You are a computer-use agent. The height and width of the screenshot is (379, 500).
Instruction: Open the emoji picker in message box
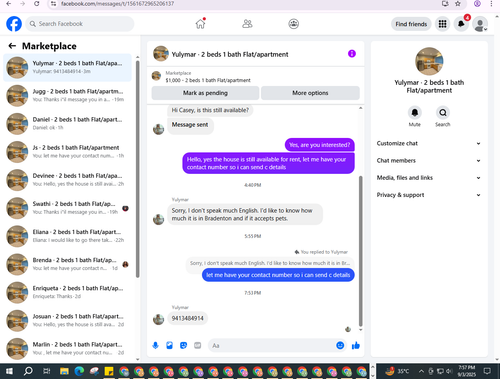pyautogui.click(x=340, y=346)
